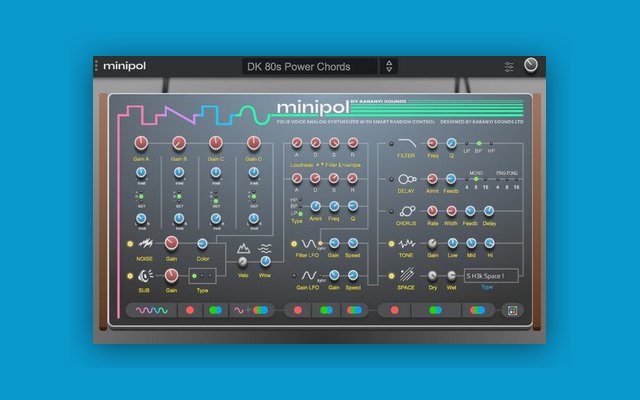The height and width of the screenshot is (400, 640).
Task: Click the NOISE generator icon
Action: [145, 244]
